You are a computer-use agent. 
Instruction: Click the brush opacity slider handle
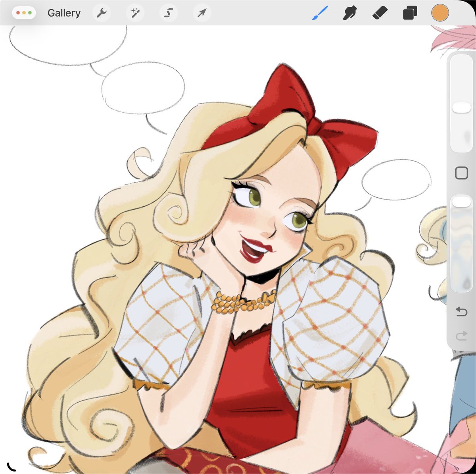point(461,201)
